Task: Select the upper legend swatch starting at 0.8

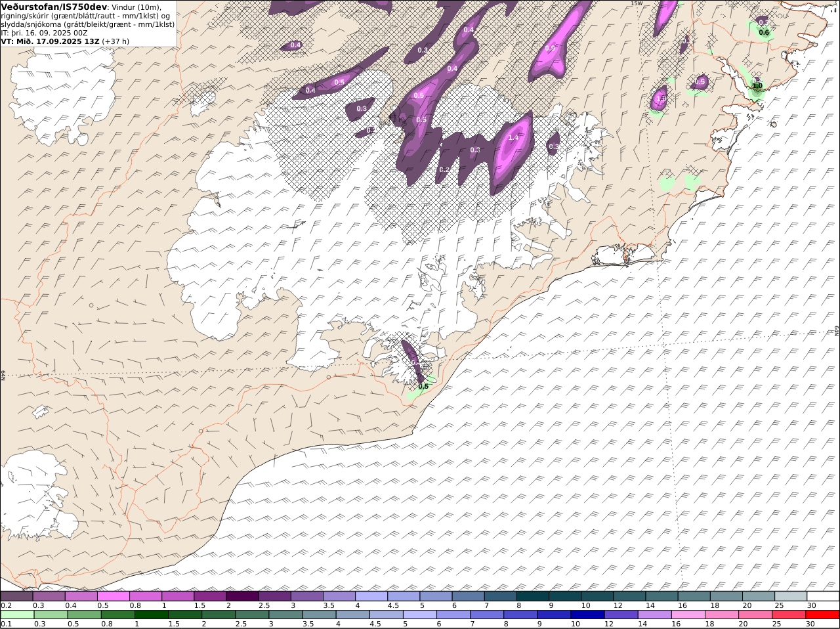Action: (145, 596)
